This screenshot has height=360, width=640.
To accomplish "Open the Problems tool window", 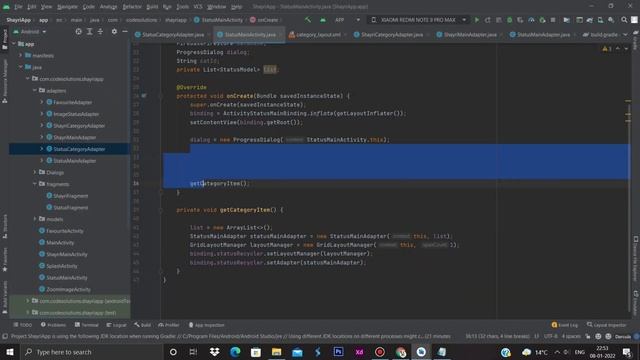I will [x=53, y=325].
